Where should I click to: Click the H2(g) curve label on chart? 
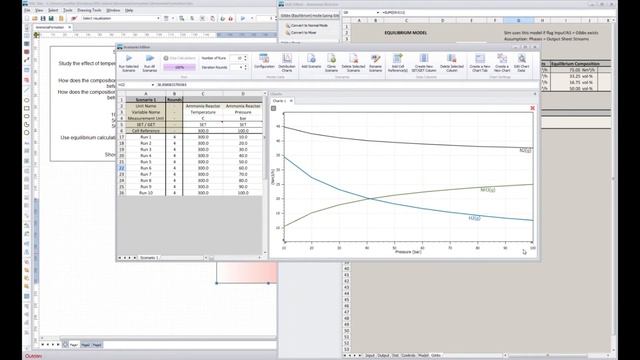[474, 218]
